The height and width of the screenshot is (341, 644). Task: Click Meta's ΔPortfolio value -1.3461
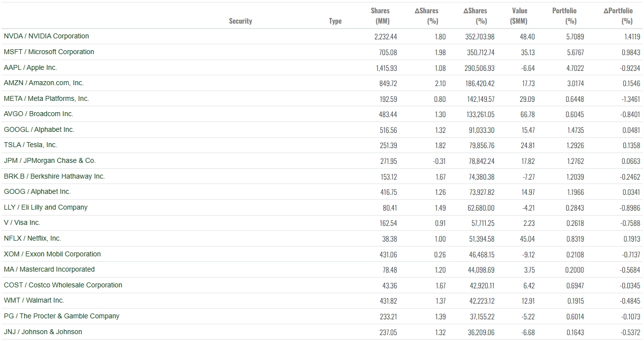630,99
